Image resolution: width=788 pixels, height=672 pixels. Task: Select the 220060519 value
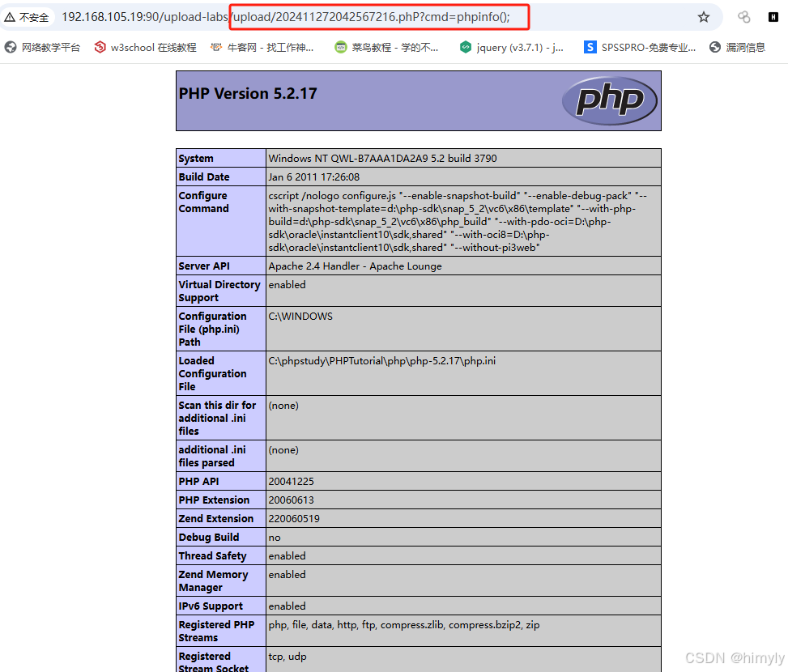294,518
